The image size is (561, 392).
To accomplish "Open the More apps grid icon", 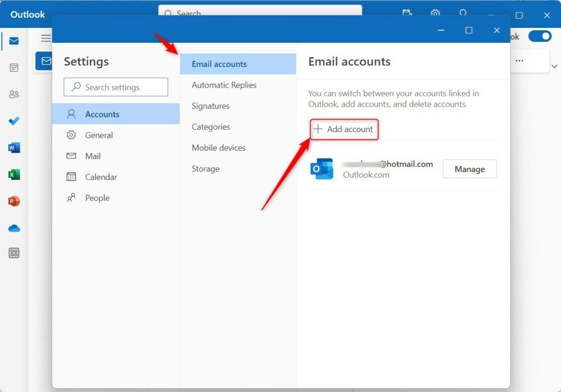I will click(14, 253).
